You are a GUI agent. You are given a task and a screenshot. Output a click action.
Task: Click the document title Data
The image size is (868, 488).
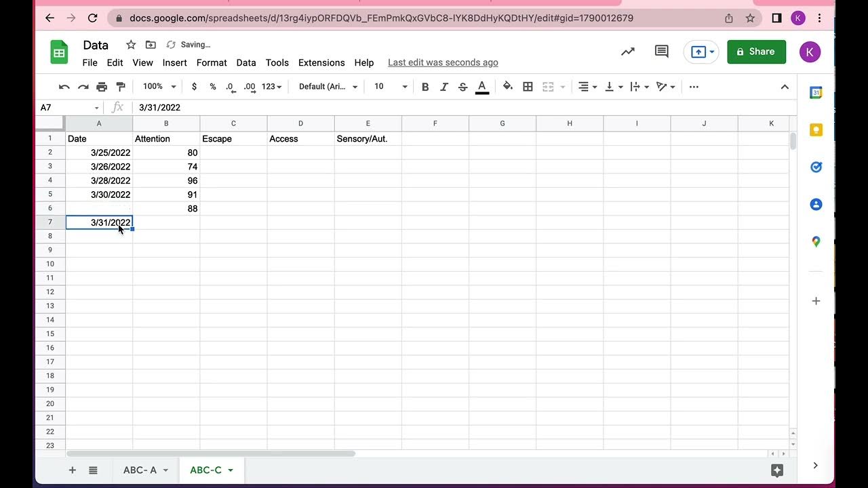pos(96,45)
